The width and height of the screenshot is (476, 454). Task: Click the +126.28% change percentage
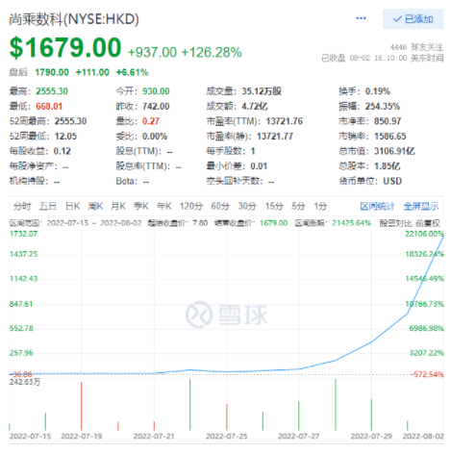(212, 52)
